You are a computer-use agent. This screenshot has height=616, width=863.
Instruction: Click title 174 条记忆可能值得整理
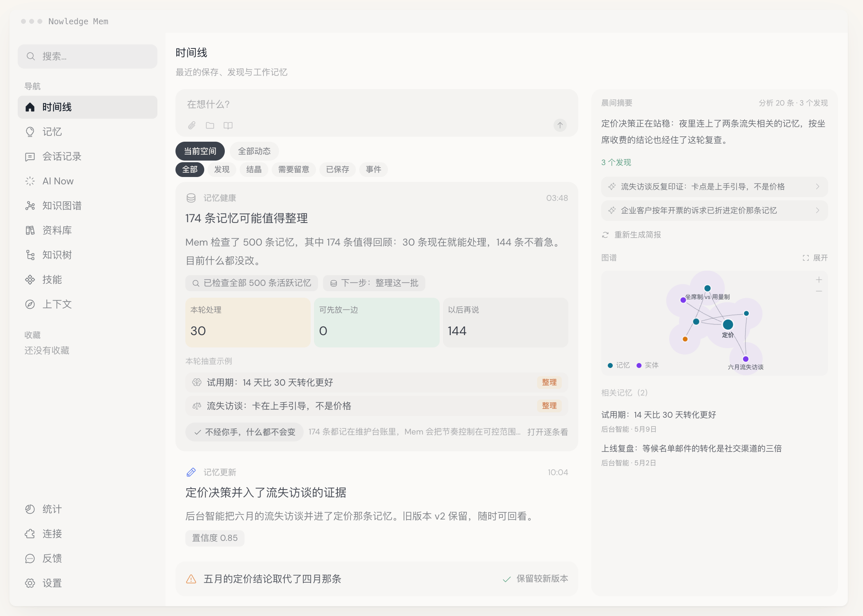tap(247, 218)
